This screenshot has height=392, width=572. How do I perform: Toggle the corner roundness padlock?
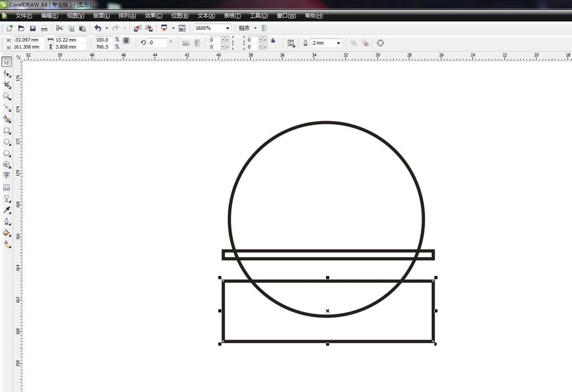click(273, 41)
